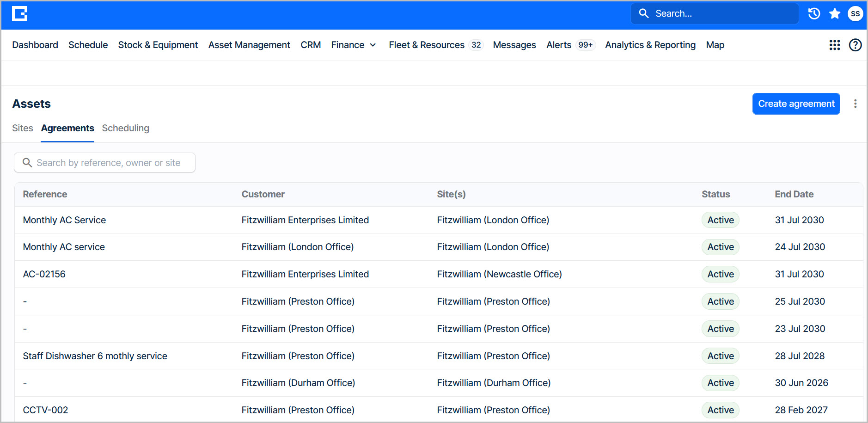Screen dimensions: 868x423
Task: Open Alerts with 99+ badge
Action: click(571, 45)
